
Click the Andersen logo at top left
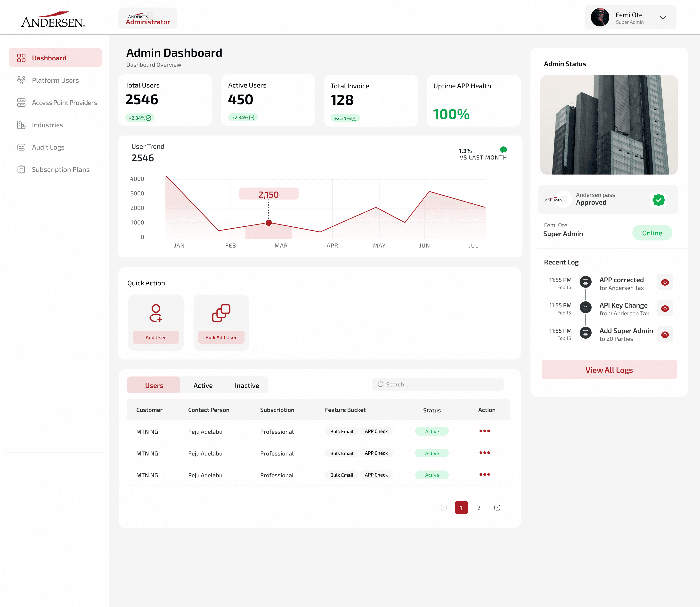click(x=53, y=19)
